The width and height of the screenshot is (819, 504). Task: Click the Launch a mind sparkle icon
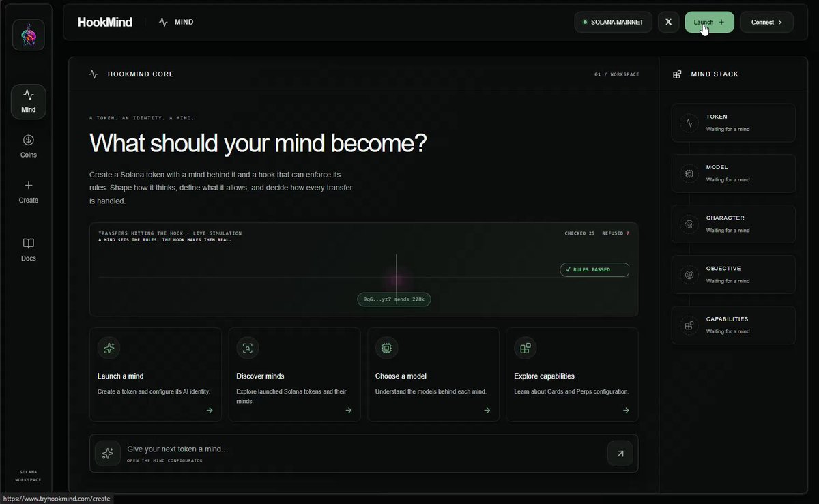pyautogui.click(x=109, y=348)
